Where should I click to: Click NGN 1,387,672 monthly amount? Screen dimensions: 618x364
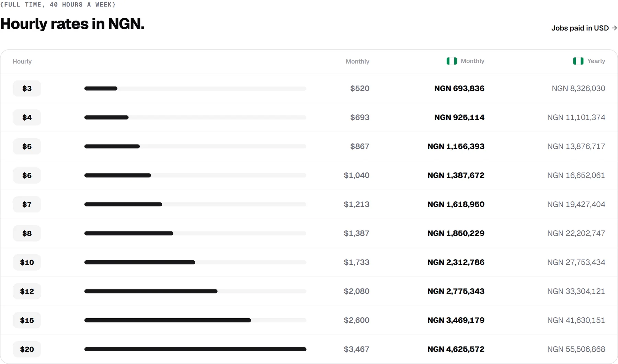456,175
